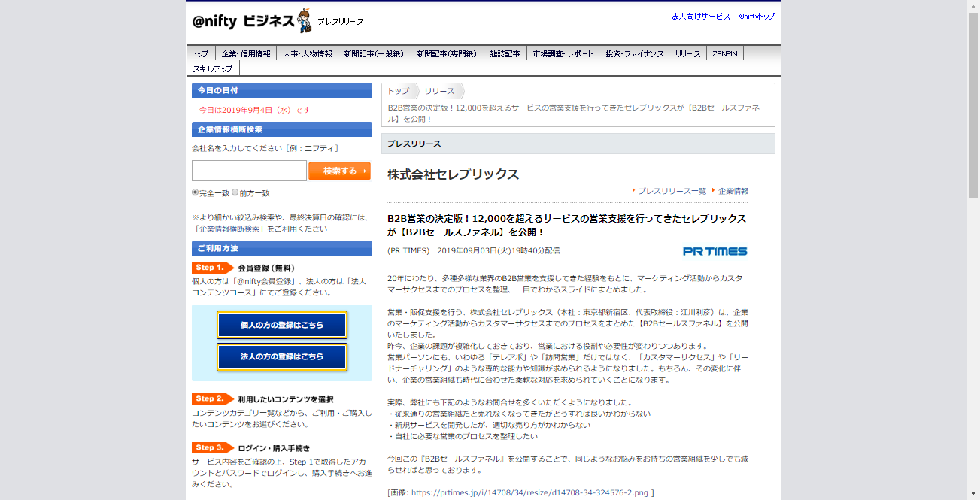Viewport: 980px width, 500px height.
Task: Click the company name search field
Action: (x=249, y=171)
